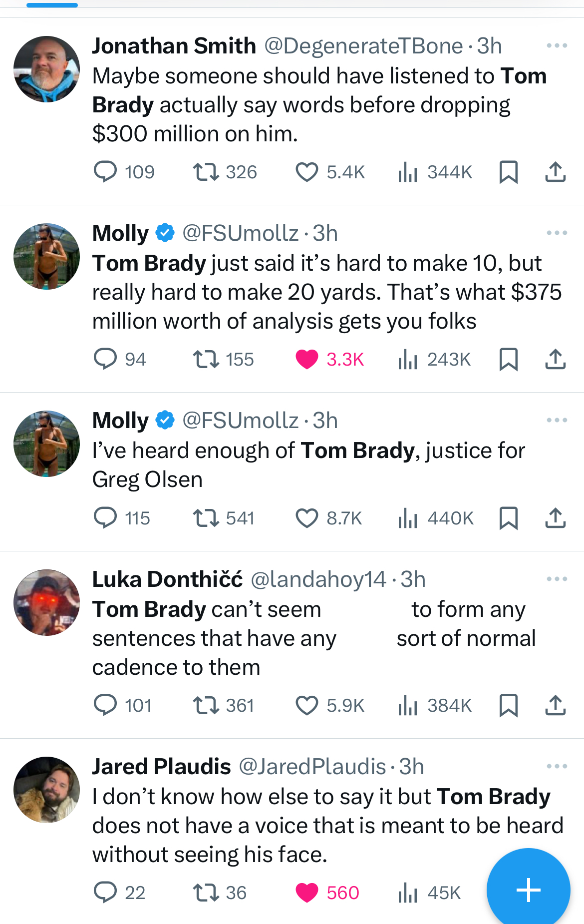Open more options on Jared Plaudis's tweet
584x924 pixels.
[557, 766]
